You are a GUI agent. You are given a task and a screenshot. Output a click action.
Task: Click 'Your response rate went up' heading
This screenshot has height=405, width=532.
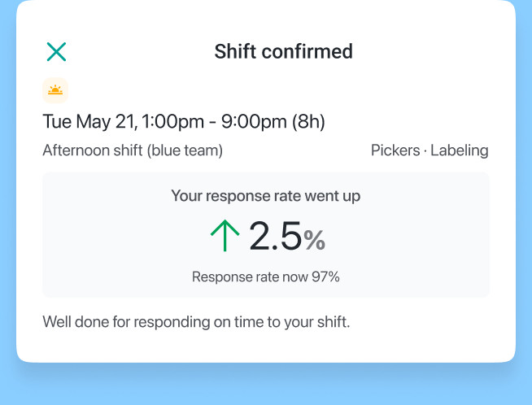pyautogui.click(x=265, y=196)
